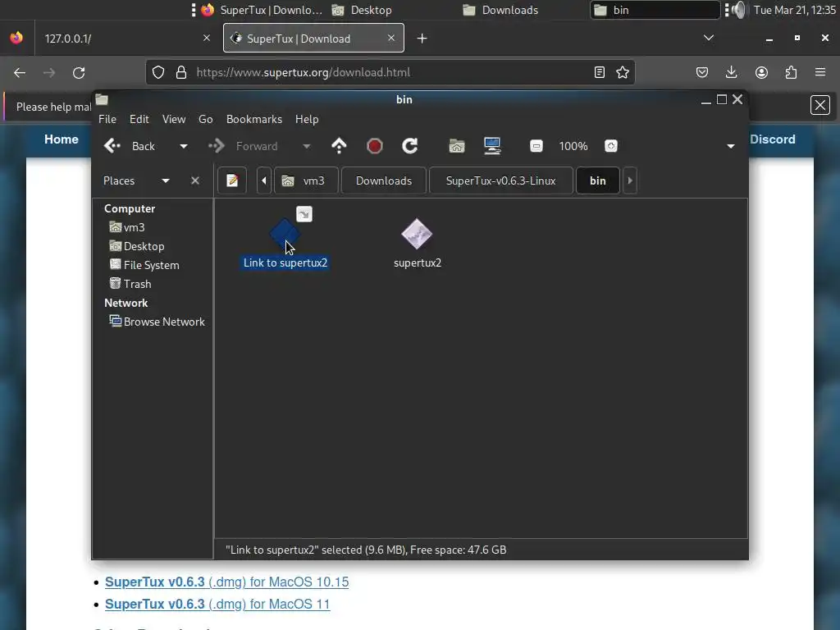Reload the SuperTux page in Firefox
This screenshot has width=840, height=630.
tap(79, 72)
